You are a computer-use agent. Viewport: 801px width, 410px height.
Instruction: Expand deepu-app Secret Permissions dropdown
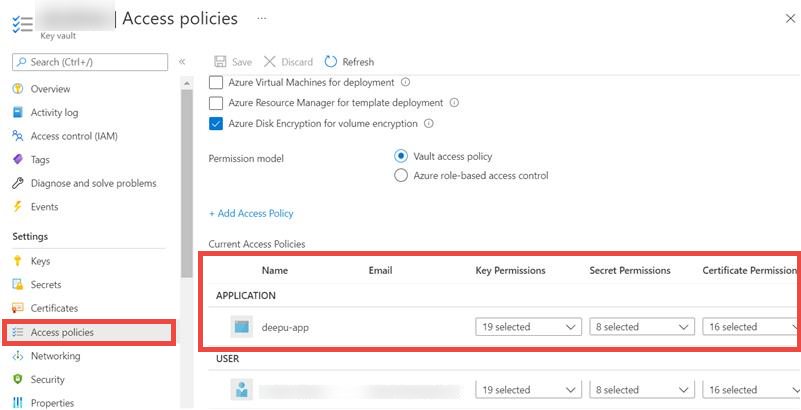pyautogui.click(x=640, y=327)
